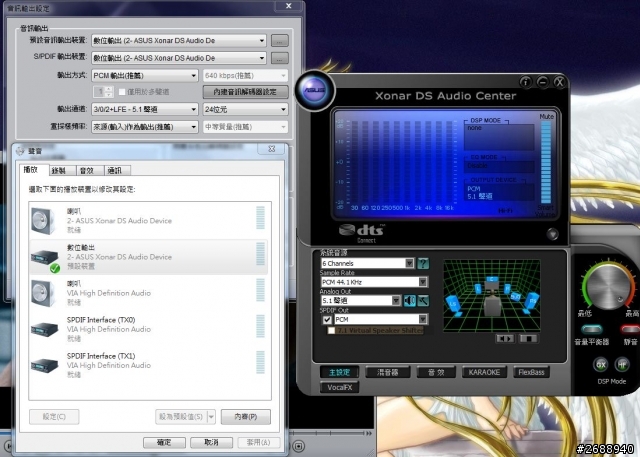Image resolution: width=640 pixels, height=457 pixels.
Task: Click the Properties (P) button in Sound dialog
Action: (246, 417)
